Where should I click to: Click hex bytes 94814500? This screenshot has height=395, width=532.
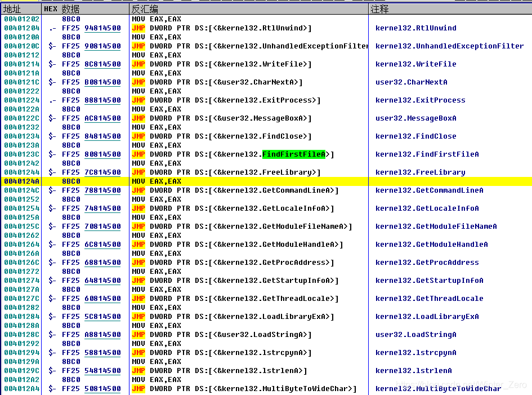pos(102,28)
